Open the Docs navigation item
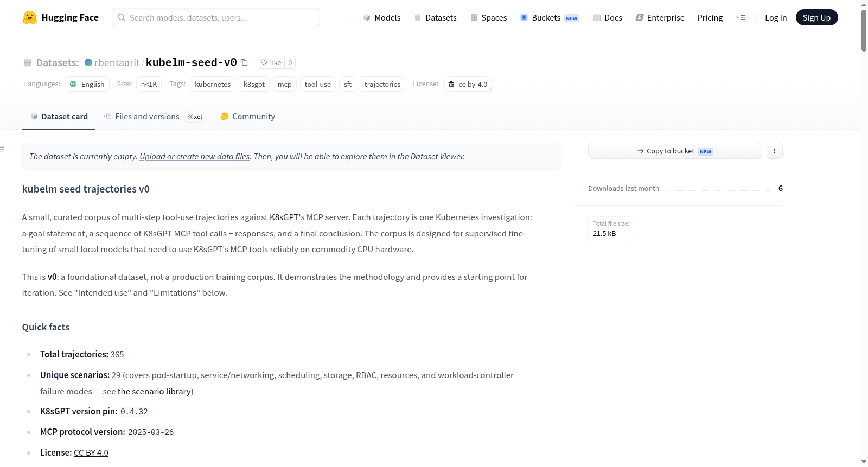Viewport: 868px width, 467px height. 608,17
